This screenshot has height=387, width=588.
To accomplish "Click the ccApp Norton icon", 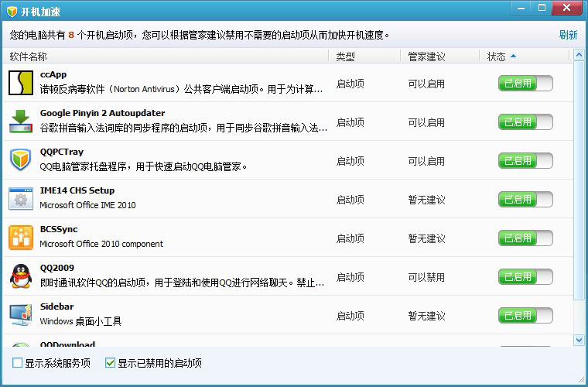I will click(x=21, y=83).
